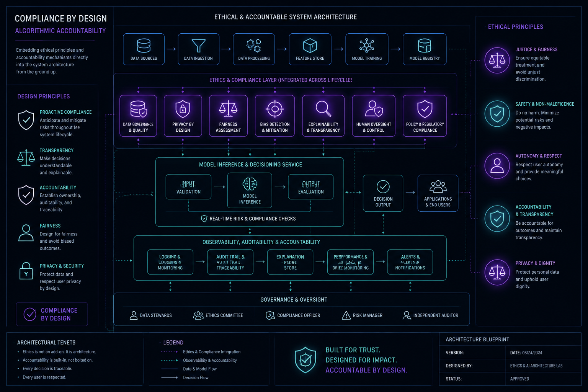Select the Decision Output checkmark icon
588x392 pixels.
point(383,186)
